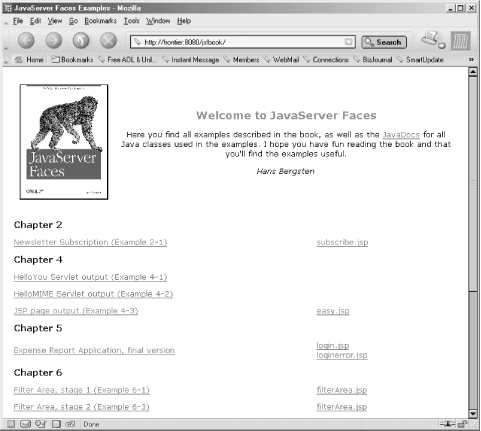Viewport: 481px width, 431px height.
Task: Open the Bookmarks folder on personal toolbar
Action: [x=72, y=60]
